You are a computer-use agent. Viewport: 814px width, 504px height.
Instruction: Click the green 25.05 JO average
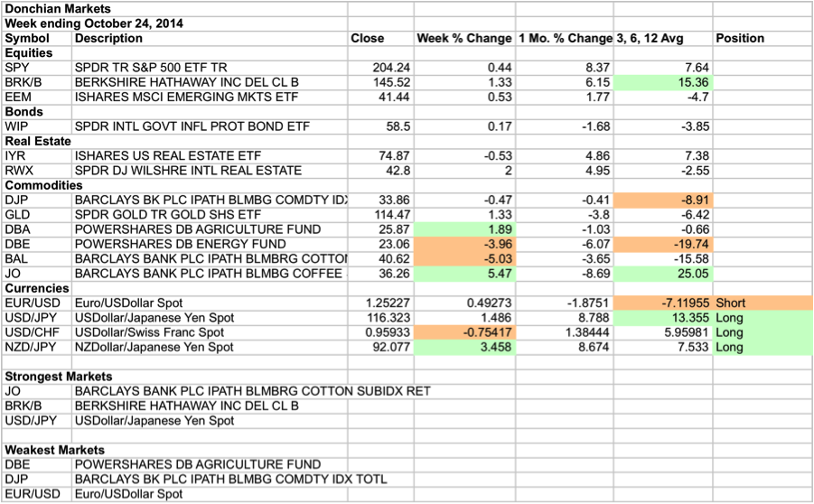coord(663,274)
